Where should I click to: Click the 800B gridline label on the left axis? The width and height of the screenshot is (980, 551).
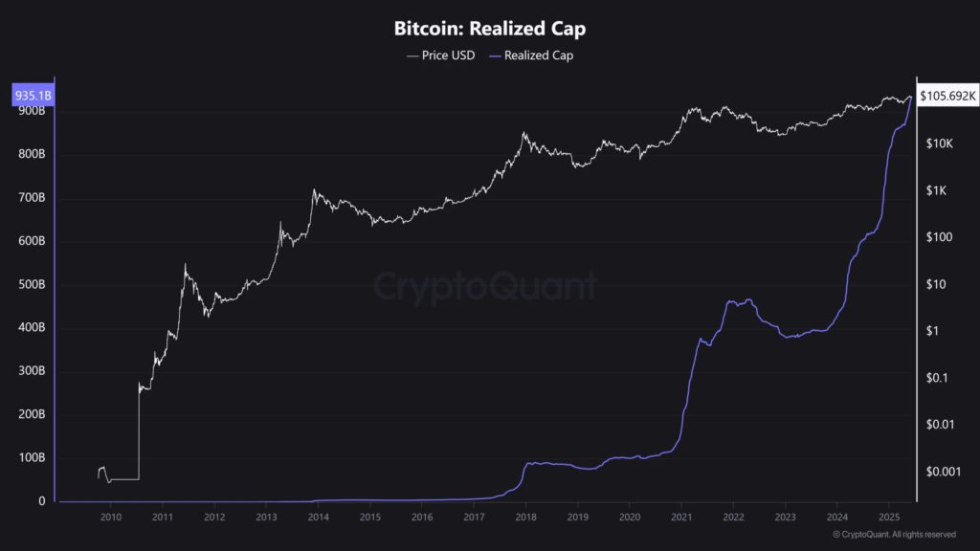(31, 154)
